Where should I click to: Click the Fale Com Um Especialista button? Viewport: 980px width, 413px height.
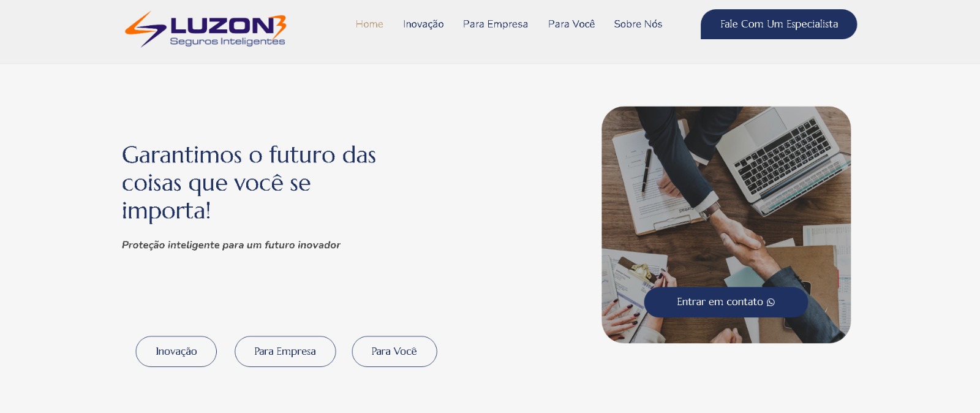coord(778,24)
